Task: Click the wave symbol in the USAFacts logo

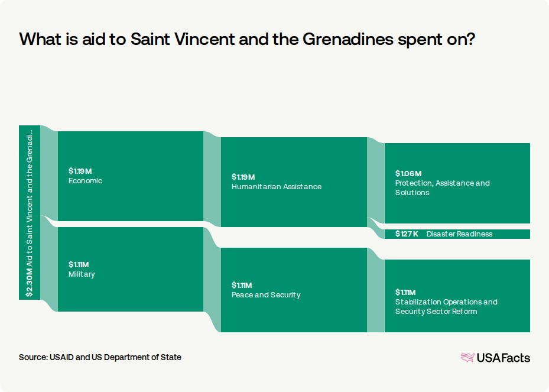Action: click(467, 358)
